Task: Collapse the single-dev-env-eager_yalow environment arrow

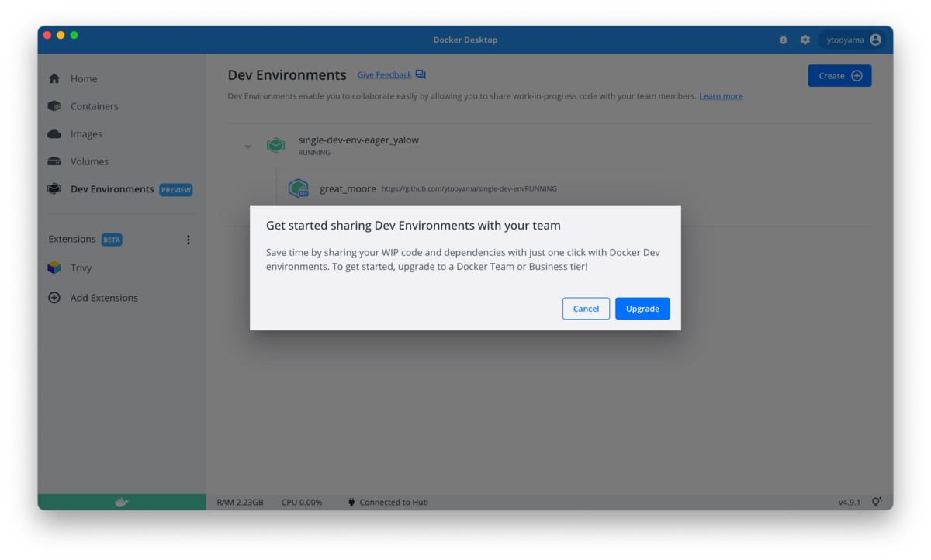Action: pos(247,147)
